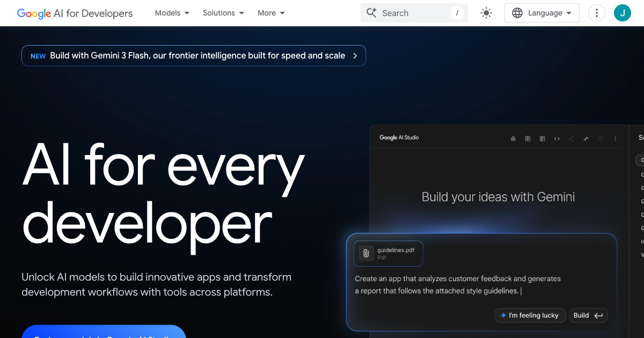This screenshot has width=644, height=338.
Task: Click the Google AI Studio title in the preview
Action: (399, 138)
